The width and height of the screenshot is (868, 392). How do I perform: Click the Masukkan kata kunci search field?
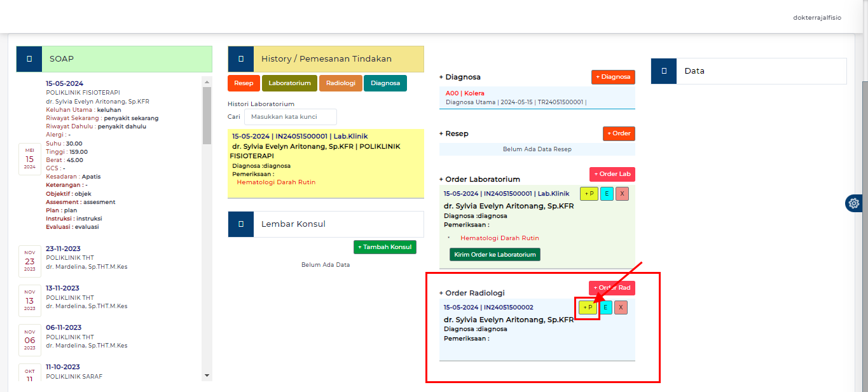click(x=291, y=117)
